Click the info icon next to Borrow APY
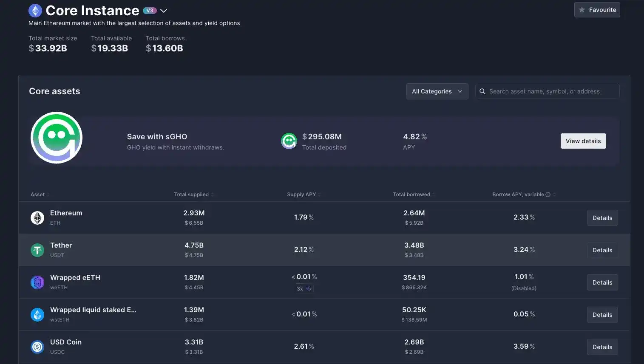Image resolution: width=644 pixels, height=364 pixels. [x=548, y=194]
